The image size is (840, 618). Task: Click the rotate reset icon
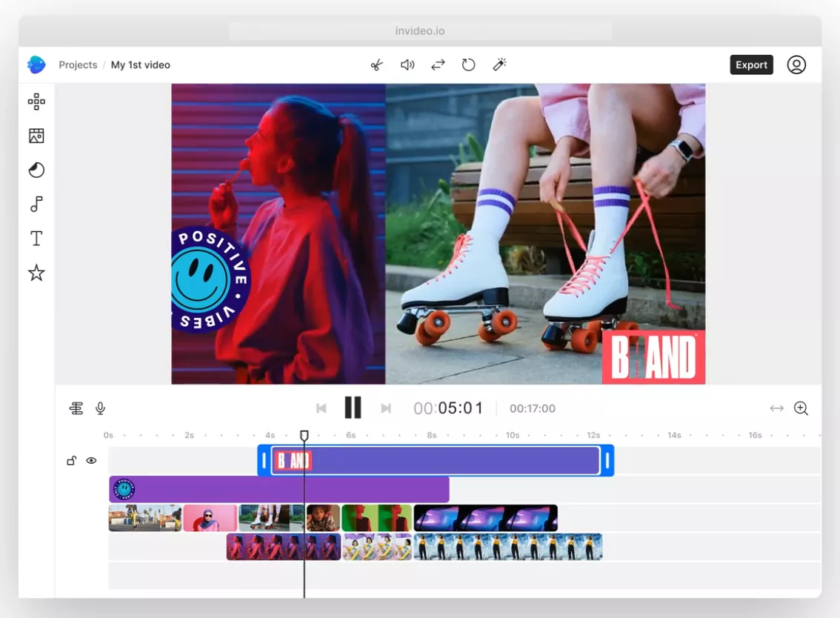pyautogui.click(x=468, y=65)
